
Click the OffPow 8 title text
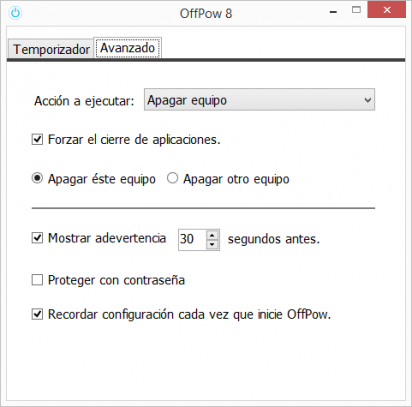point(206,14)
